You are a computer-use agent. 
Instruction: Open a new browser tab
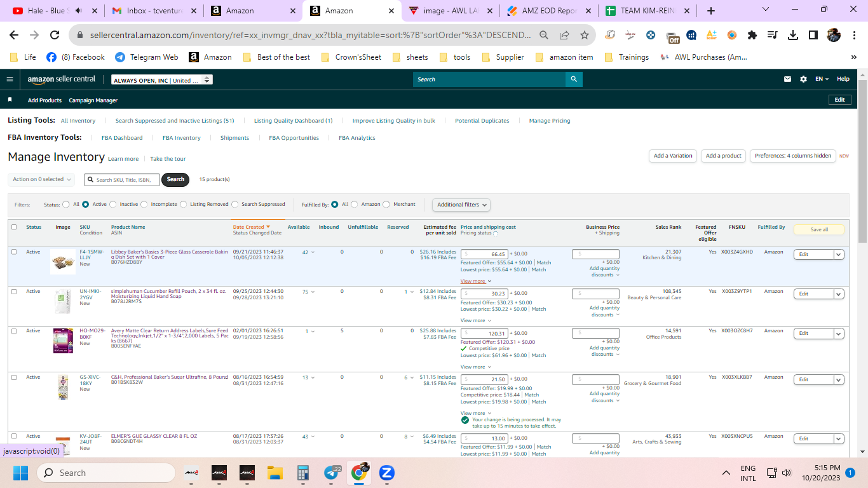pyautogui.click(x=711, y=11)
